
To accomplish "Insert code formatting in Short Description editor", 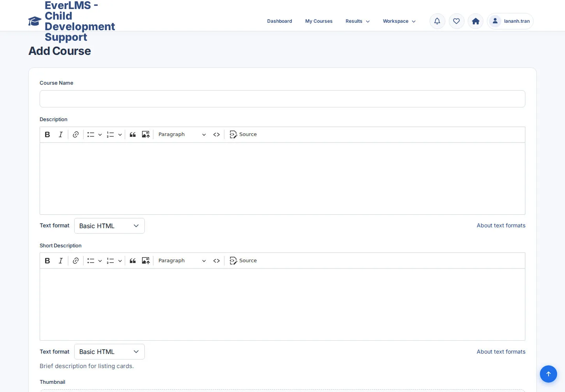I will click(217, 261).
